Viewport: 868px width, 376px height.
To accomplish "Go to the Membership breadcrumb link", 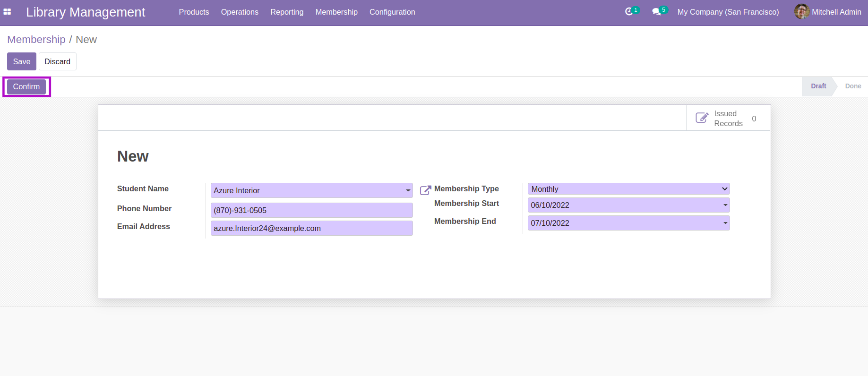I will point(36,40).
